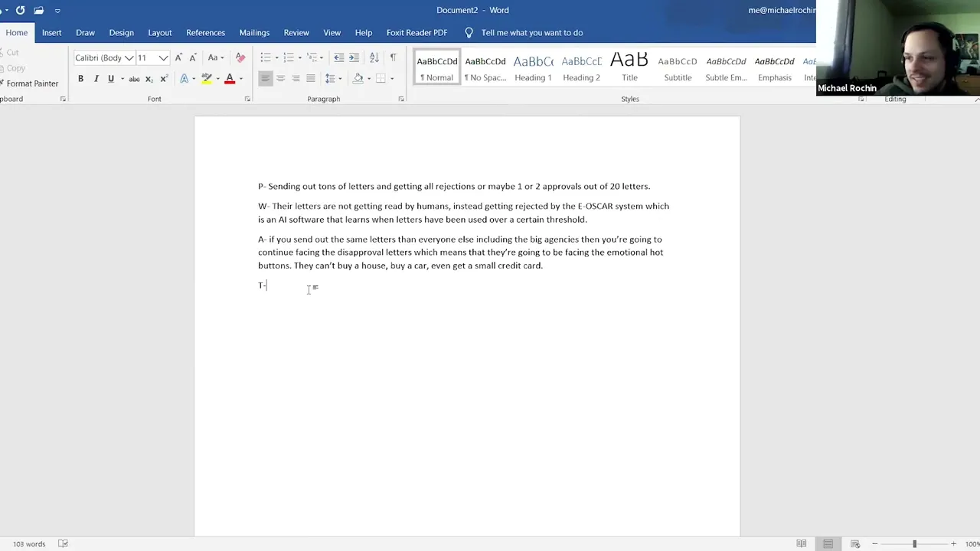
Task: Click Format Painter
Action: (29, 83)
